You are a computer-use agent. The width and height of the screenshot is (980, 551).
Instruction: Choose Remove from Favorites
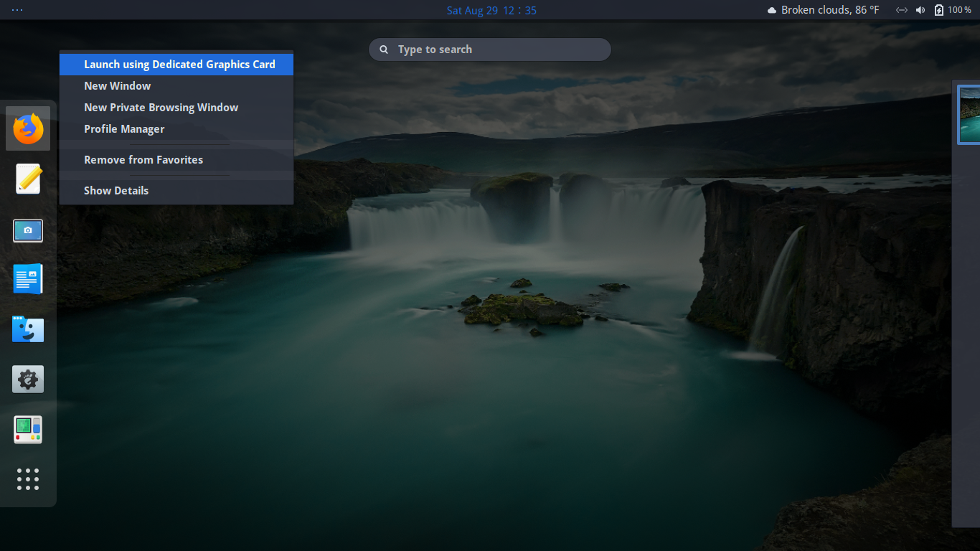point(176,159)
